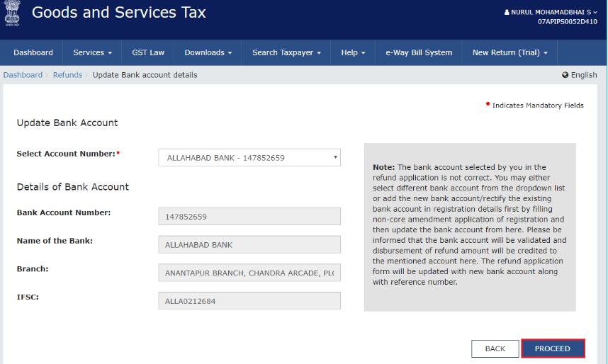608x364 pixels.
Task: Expand the Downloads menu
Action: click(x=208, y=52)
